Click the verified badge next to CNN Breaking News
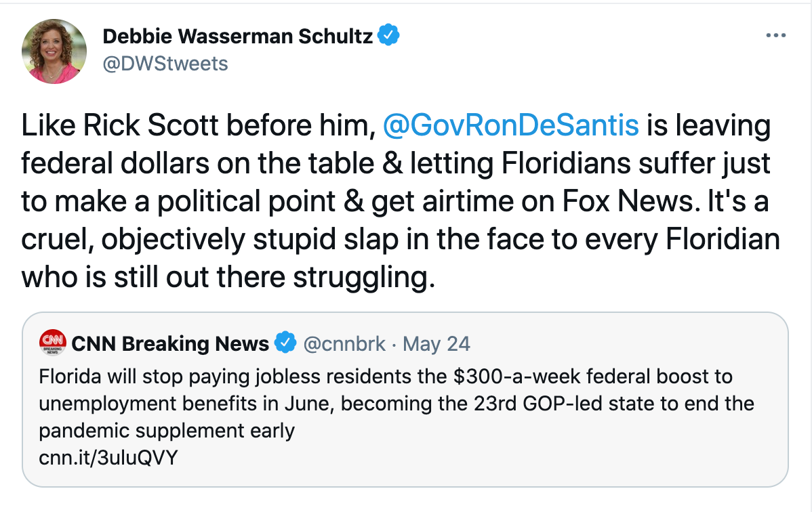The image size is (812, 512). [286, 343]
